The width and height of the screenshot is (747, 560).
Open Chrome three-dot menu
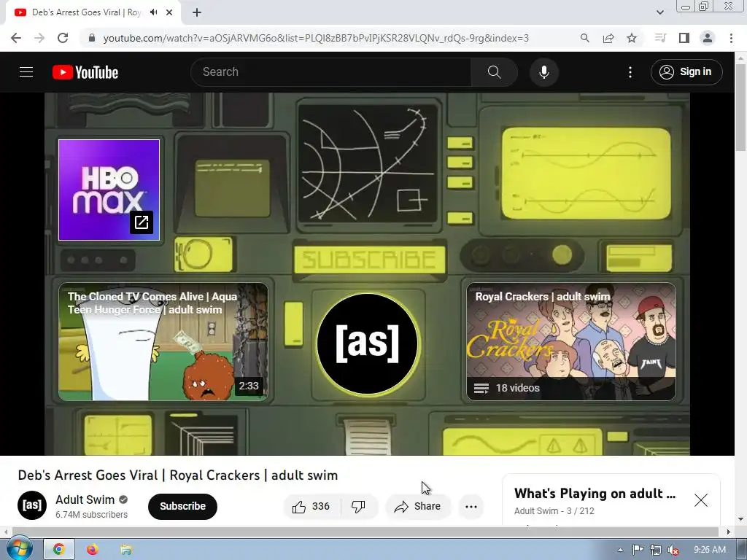(731, 38)
